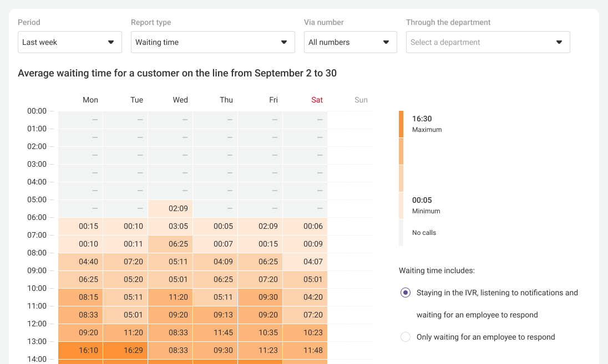Click the 11:45 cell on Thursday
The width and height of the screenshot is (608, 364).
click(x=223, y=332)
